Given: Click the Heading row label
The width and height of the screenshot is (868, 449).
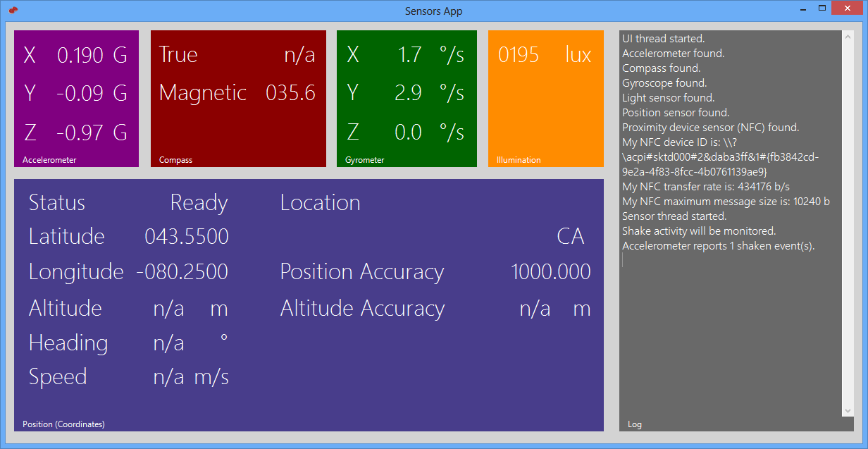Looking at the screenshot, I should point(68,344).
